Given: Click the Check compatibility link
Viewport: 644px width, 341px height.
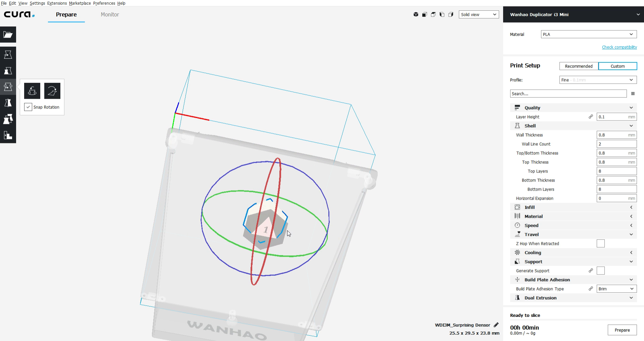Looking at the screenshot, I should pyautogui.click(x=619, y=47).
